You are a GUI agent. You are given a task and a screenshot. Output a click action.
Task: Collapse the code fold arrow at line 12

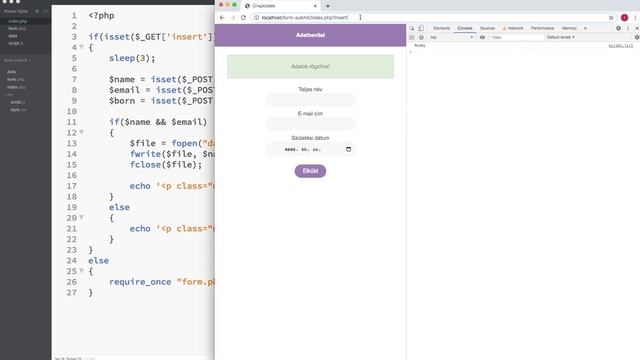click(x=81, y=132)
